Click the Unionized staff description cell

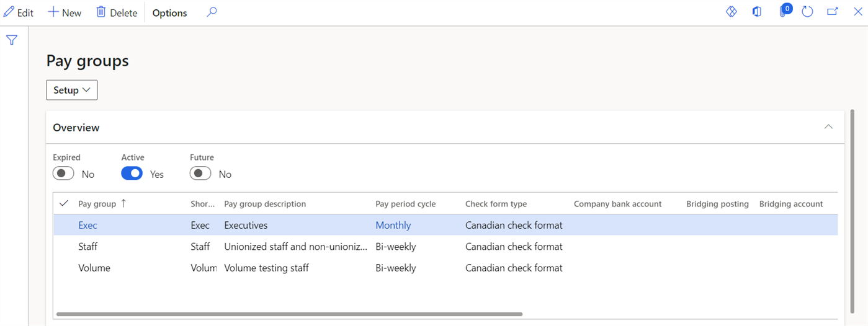(297, 247)
